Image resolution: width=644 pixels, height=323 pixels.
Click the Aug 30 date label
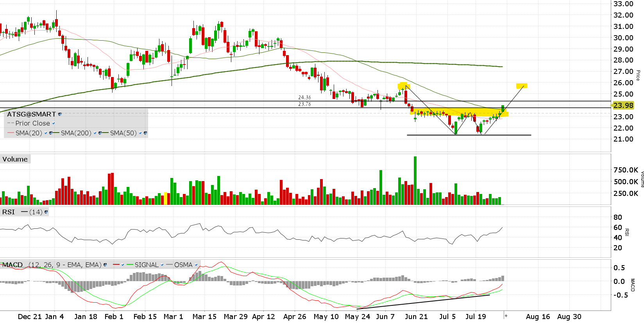point(569,317)
